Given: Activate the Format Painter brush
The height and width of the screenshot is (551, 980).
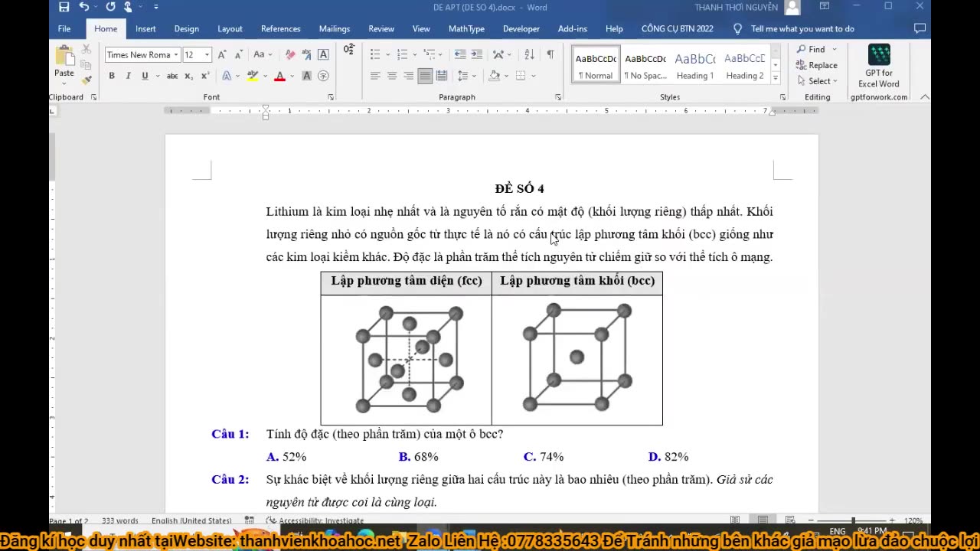Looking at the screenshot, I should [x=87, y=80].
